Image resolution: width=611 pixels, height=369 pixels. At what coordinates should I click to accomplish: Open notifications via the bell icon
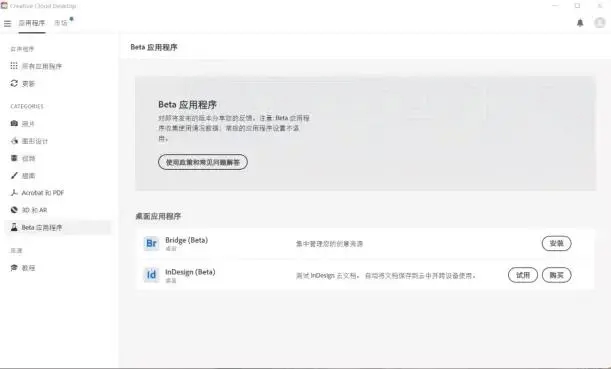point(580,23)
